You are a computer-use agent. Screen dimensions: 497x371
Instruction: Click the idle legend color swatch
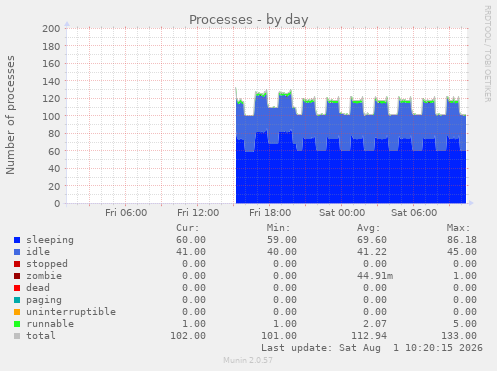17,252
